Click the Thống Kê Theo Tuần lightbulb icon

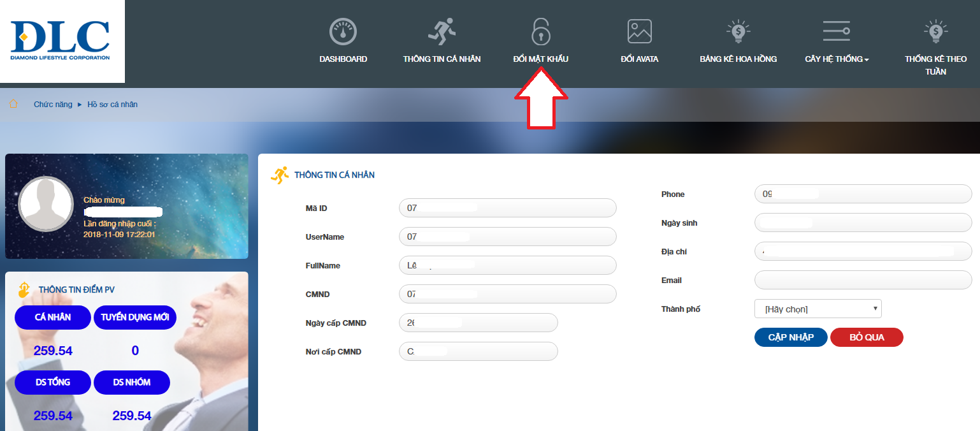coord(935,31)
